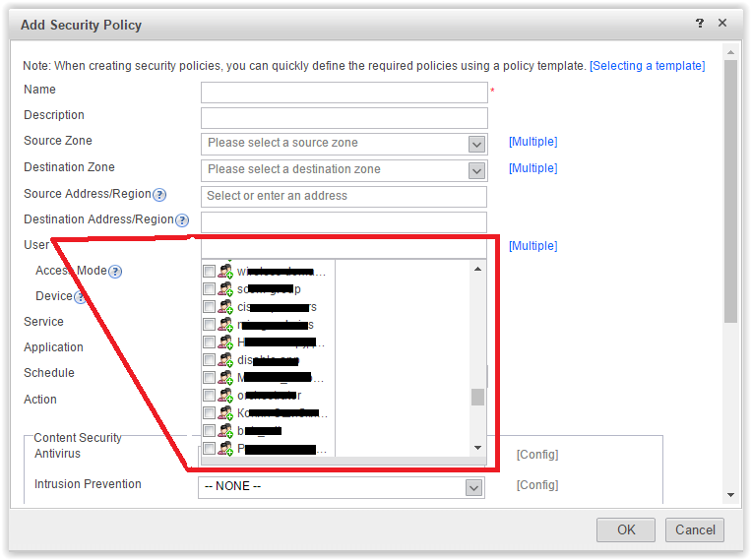Click Multiple link next to Source Zone

click(533, 142)
